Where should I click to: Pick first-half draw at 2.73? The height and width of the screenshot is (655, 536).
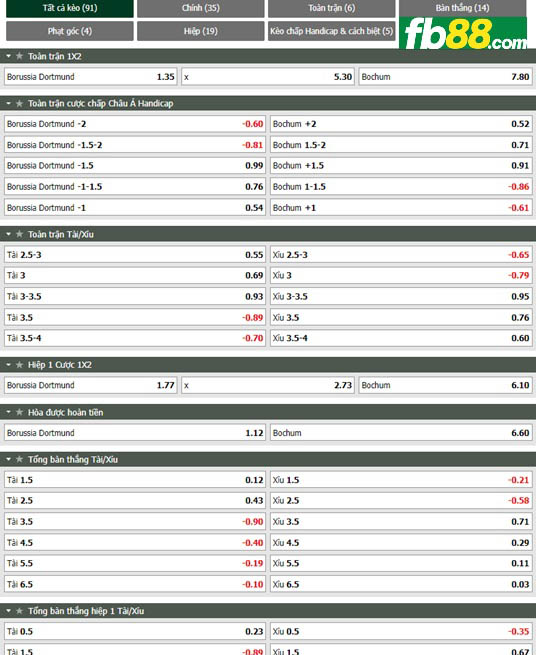coord(268,385)
